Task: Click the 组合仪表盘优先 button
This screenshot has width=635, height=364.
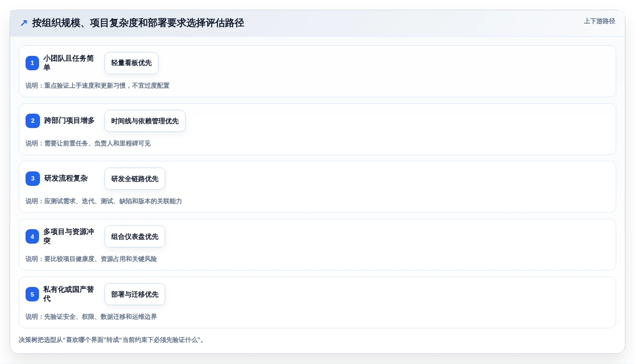Action: click(x=135, y=236)
